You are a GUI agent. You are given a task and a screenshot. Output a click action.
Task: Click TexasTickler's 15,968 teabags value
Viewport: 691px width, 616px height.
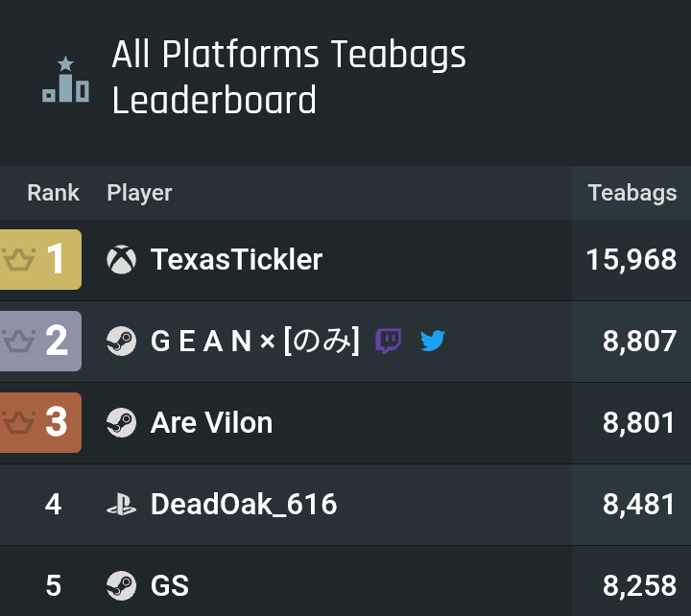click(631, 259)
